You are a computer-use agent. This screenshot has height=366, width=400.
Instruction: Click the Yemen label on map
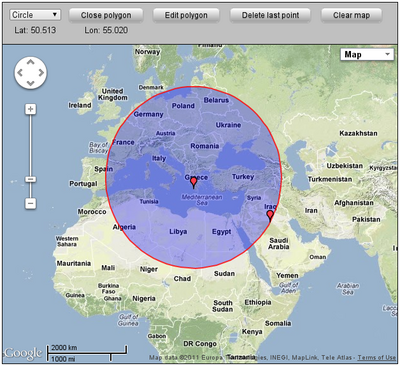(287, 276)
